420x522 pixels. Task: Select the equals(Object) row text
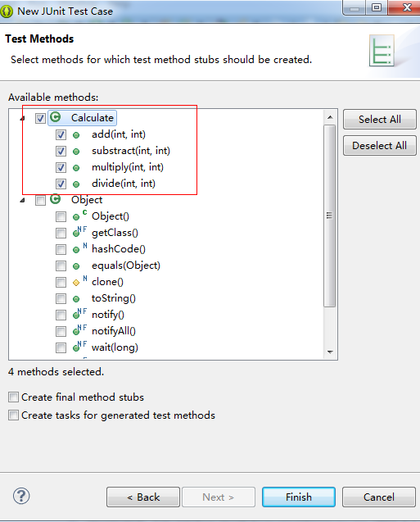coord(126,266)
